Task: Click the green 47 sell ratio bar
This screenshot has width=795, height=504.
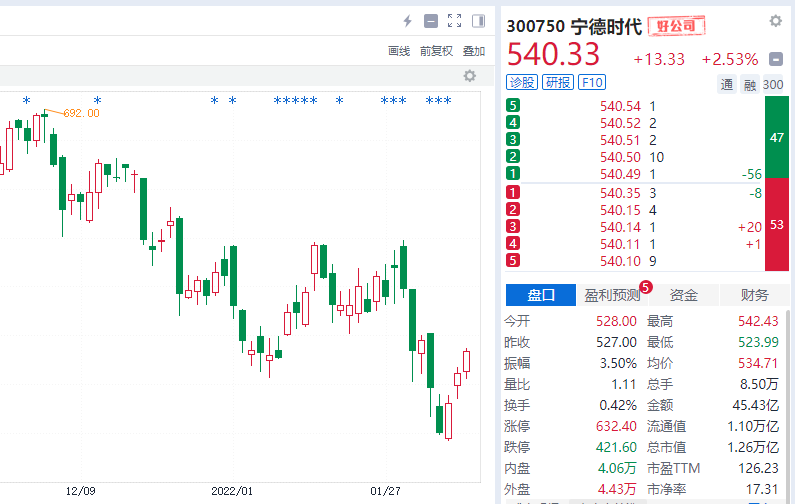Action: coord(775,139)
